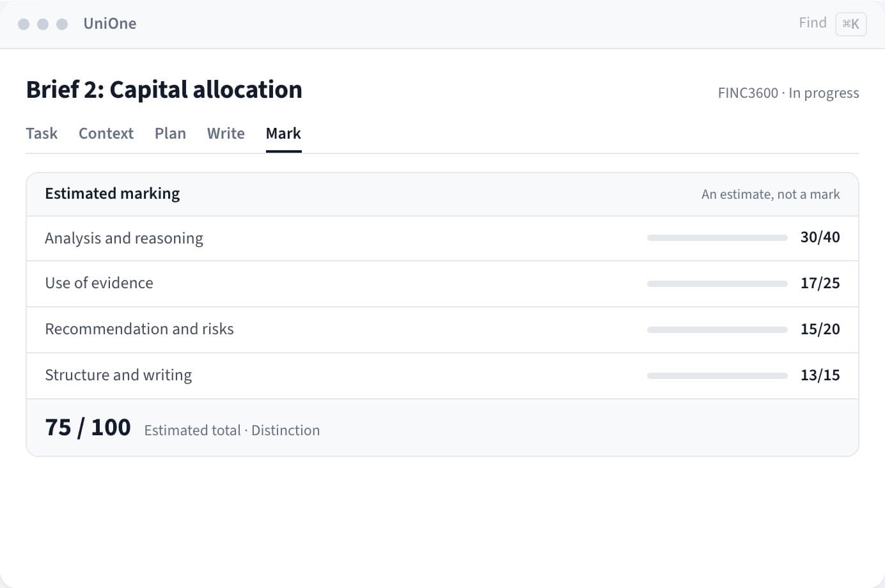Go to the Write tab
This screenshot has width=885, height=588.
coord(226,134)
